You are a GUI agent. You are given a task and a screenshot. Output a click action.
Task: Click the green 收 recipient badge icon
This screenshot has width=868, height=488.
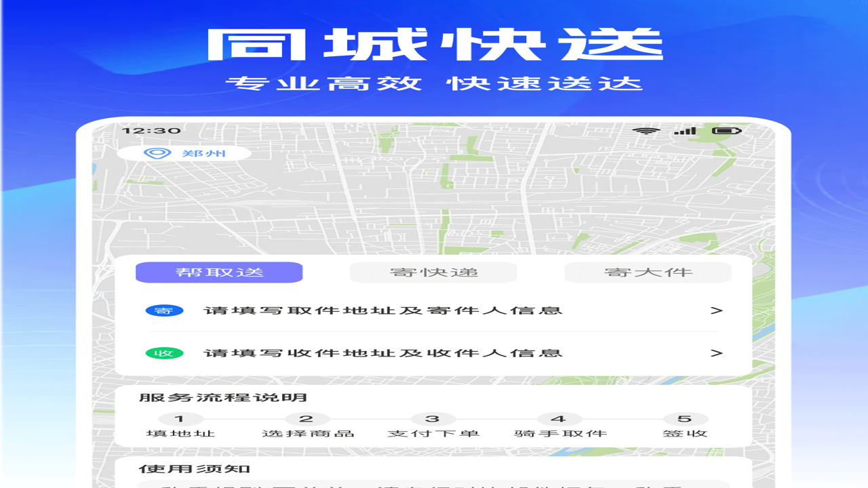[x=164, y=353]
